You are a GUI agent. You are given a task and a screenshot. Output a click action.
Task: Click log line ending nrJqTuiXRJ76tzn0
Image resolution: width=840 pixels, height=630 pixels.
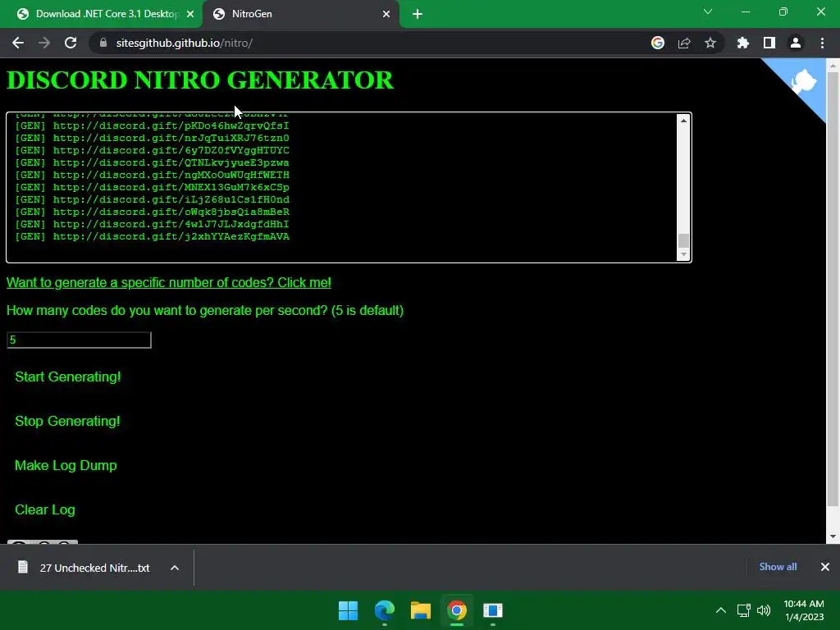tap(152, 138)
